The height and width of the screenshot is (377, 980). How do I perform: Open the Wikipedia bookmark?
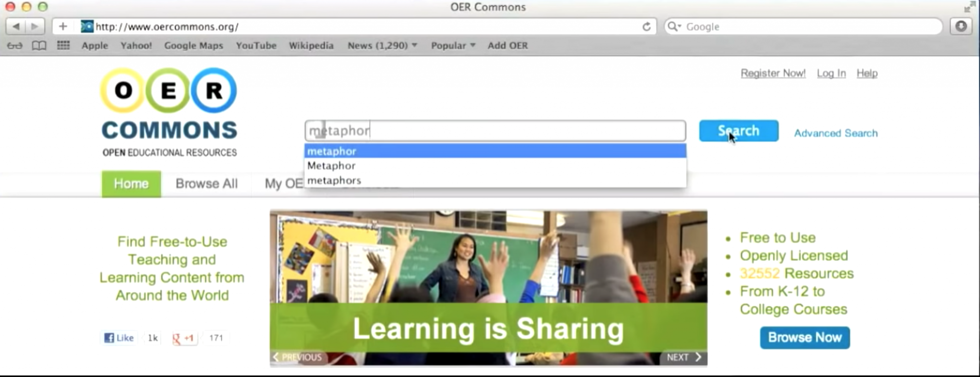(311, 46)
